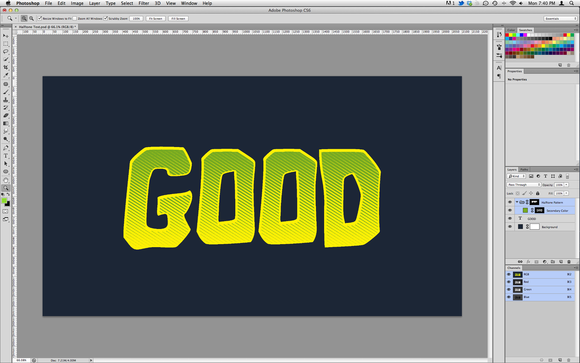Uncheck the Scrubby Zoom checkbox

coord(106,18)
